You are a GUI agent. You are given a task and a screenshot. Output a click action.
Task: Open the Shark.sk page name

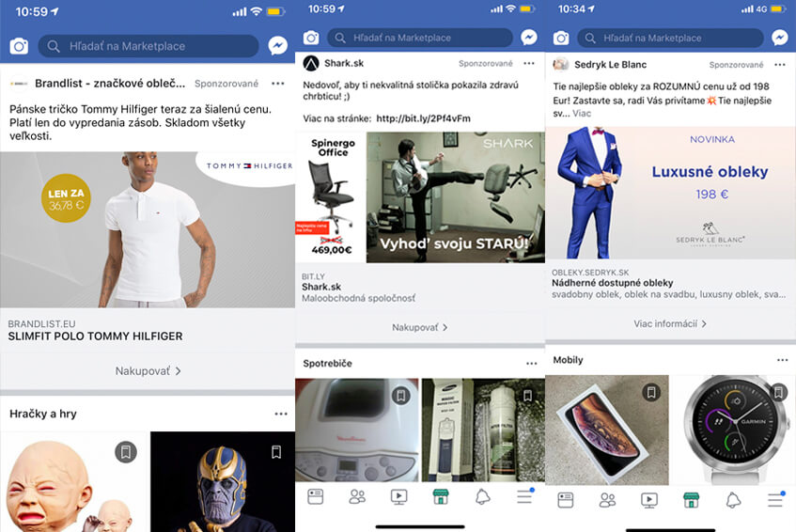coord(344,63)
